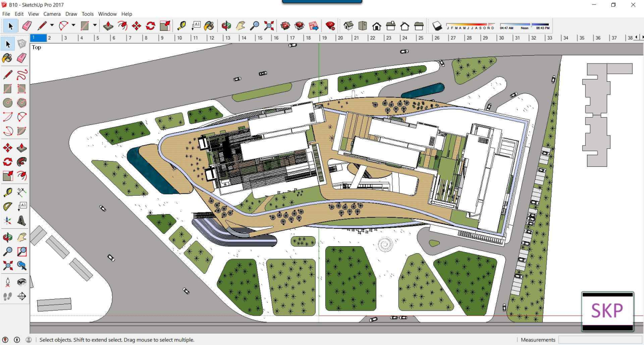Screen dimensions: 644x345
Task: Expand the rectangle shape tool dropdown arrow
Action: click(95, 26)
